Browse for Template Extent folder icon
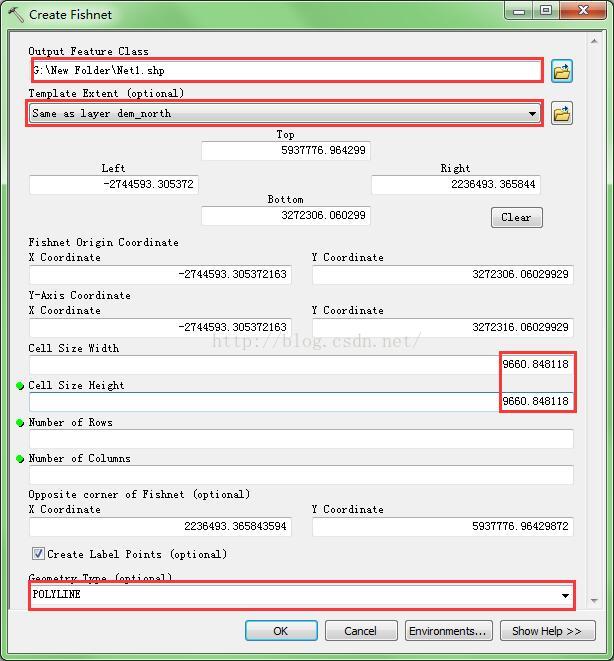614x661 pixels. (562, 113)
